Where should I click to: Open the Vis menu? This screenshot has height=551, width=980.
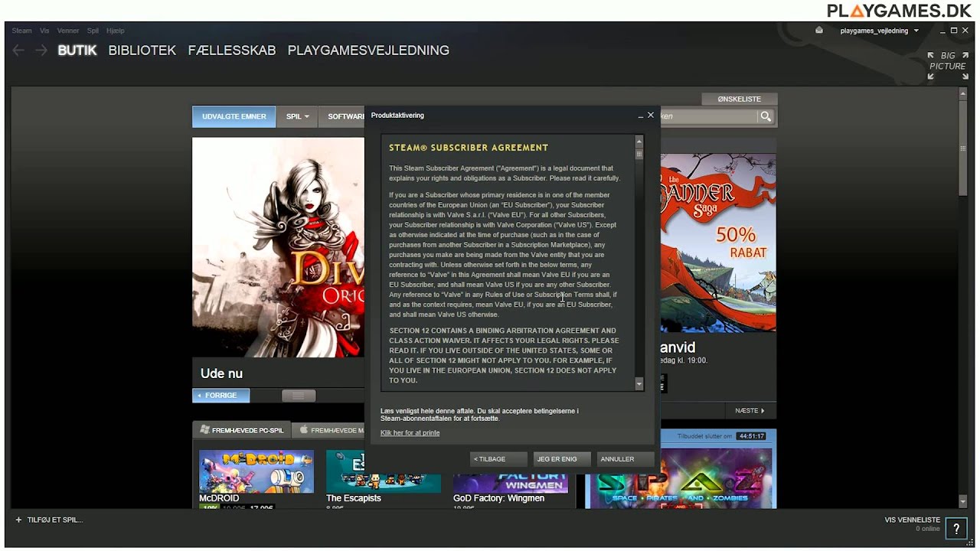click(44, 31)
